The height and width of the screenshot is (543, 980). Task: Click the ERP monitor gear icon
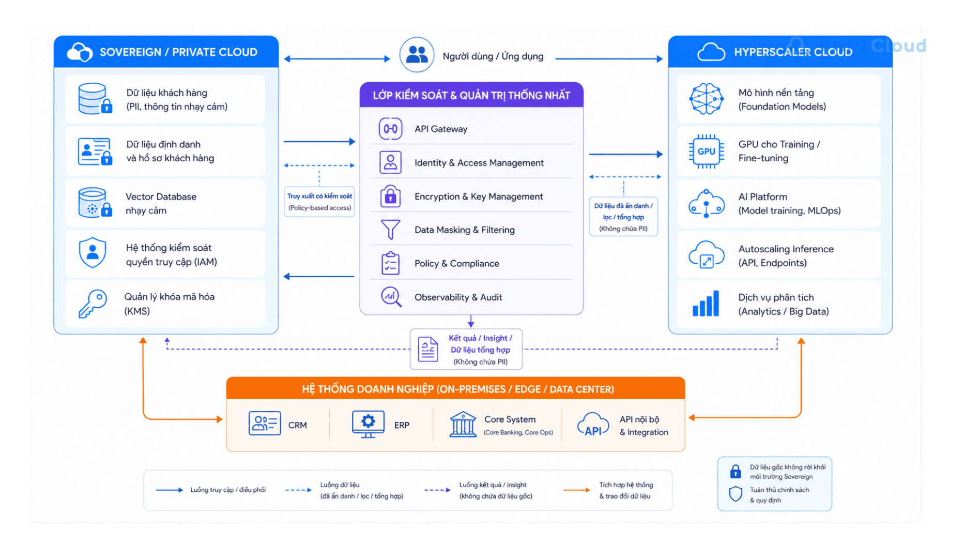coord(368,425)
